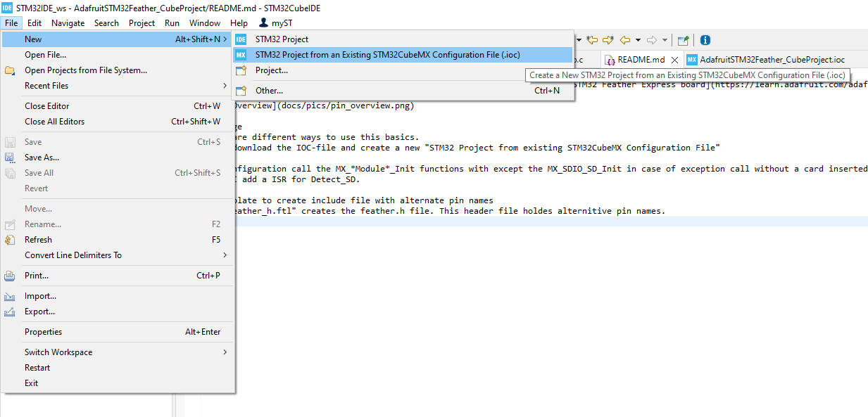Click the blue information center icon
Image resolution: width=868 pixels, height=417 pixels.
pos(705,40)
